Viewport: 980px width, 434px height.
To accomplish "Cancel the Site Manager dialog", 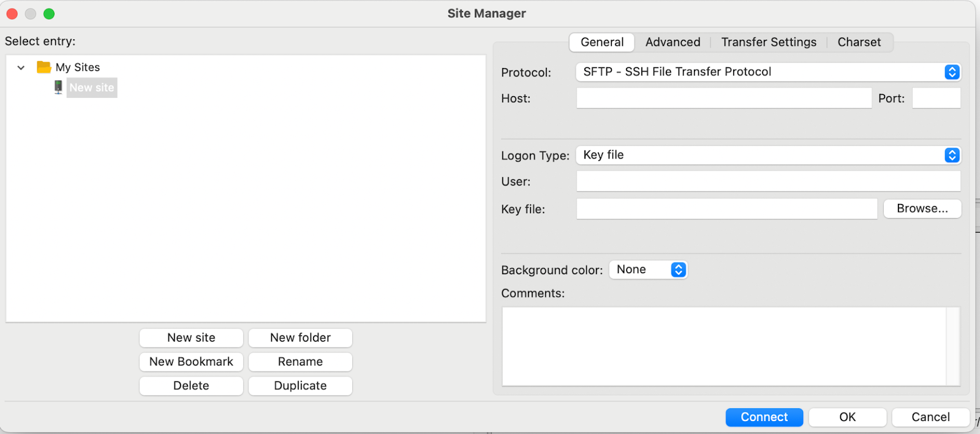I will point(931,417).
